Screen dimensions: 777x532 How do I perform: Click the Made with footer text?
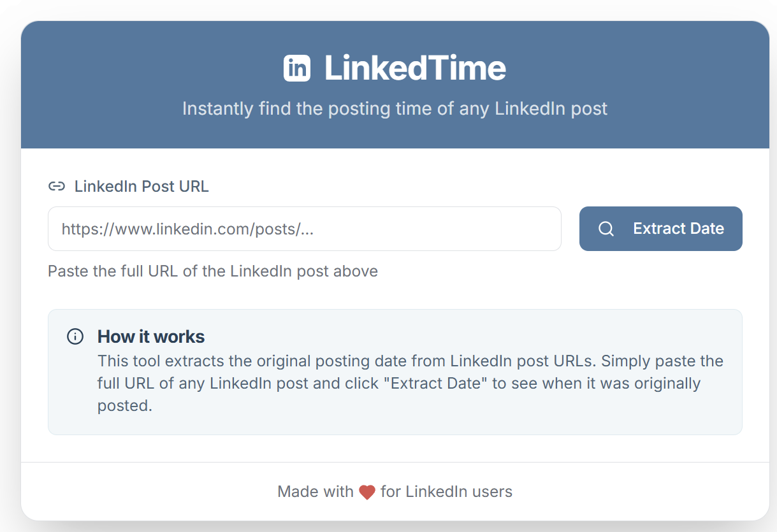316,492
